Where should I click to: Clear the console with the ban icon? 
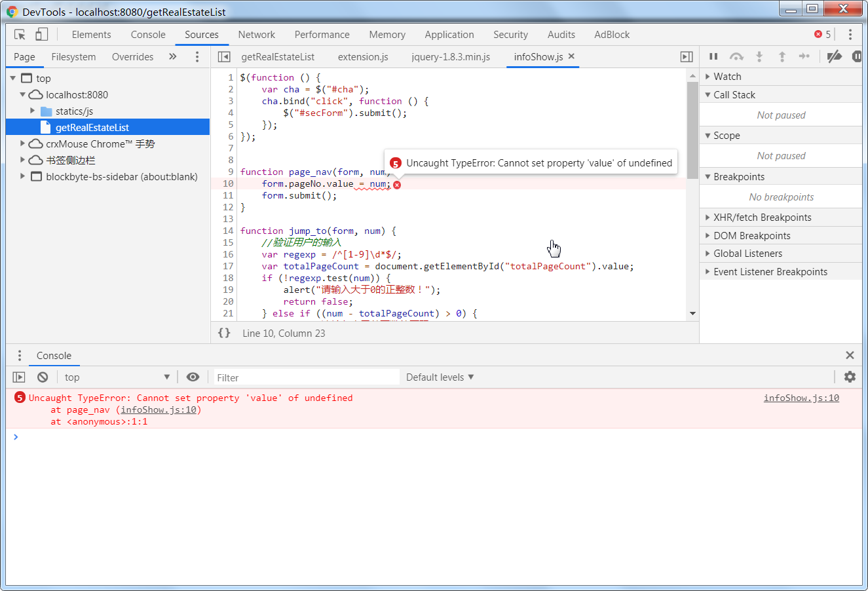[43, 377]
